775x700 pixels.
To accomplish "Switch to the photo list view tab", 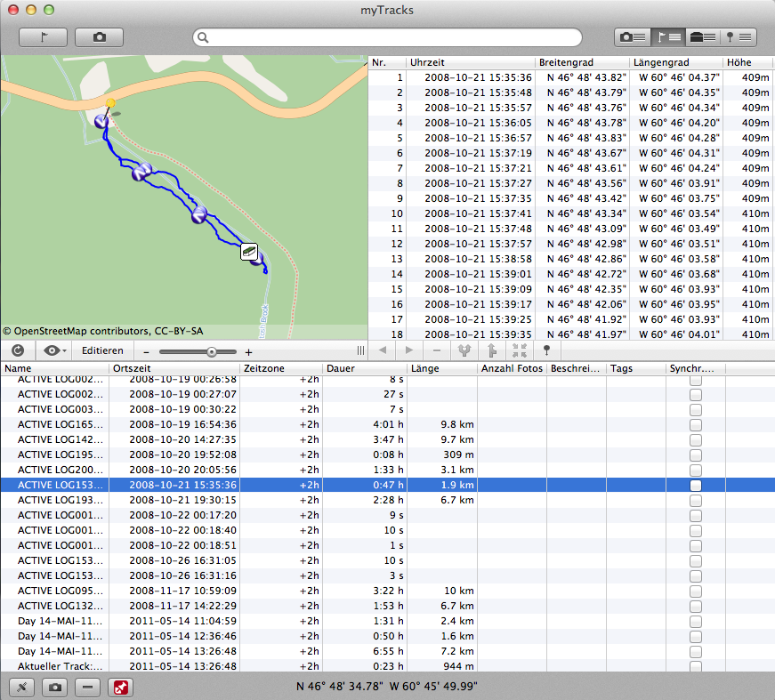I will click(x=632, y=37).
